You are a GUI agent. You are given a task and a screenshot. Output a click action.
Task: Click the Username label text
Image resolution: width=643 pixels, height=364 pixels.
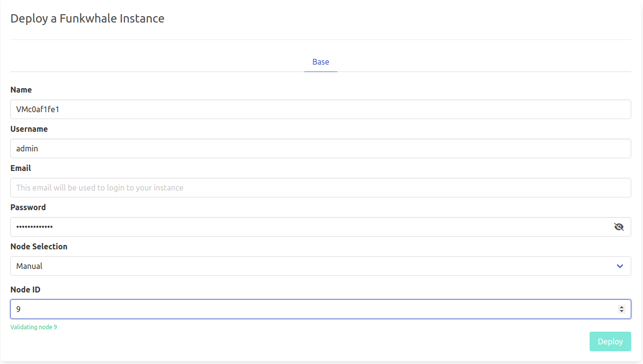29,129
